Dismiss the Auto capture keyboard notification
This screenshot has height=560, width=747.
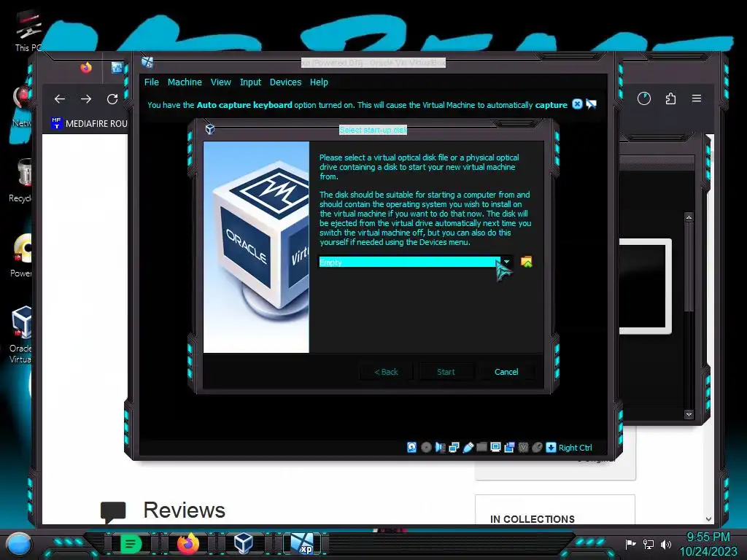[x=577, y=104]
